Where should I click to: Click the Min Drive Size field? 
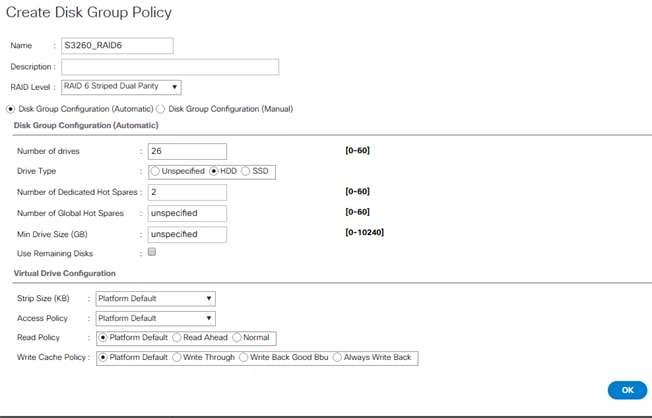coord(187,235)
